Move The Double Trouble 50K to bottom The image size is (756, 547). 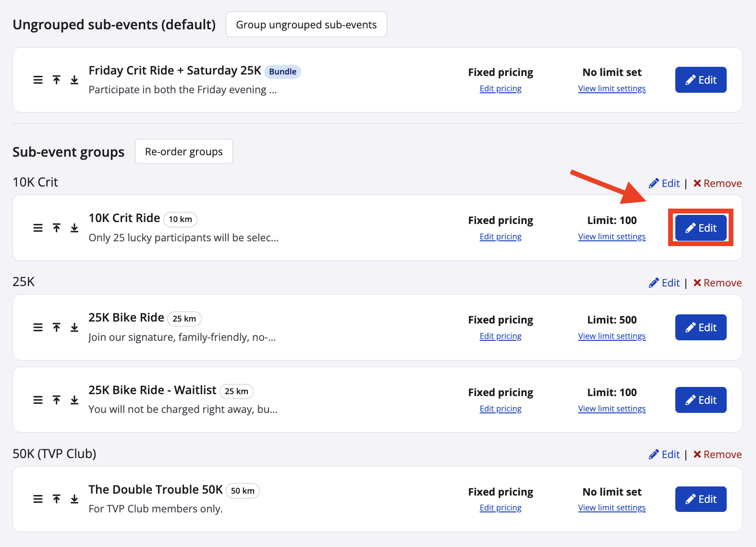tap(74, 499)
